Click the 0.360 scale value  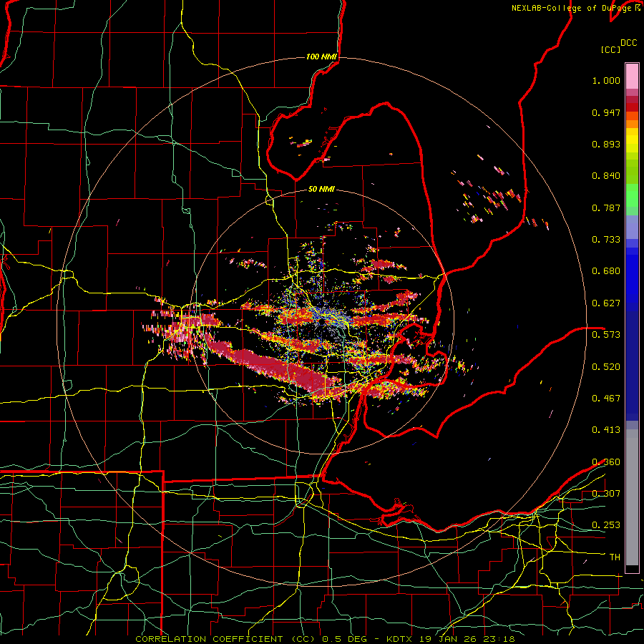coord(606,462)
